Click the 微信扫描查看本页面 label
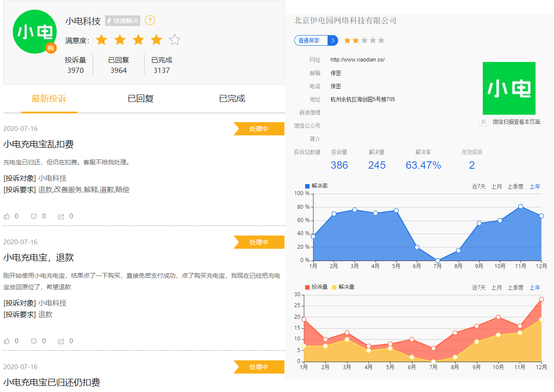Viewport: 554px width, 392px height. (517, 122)
